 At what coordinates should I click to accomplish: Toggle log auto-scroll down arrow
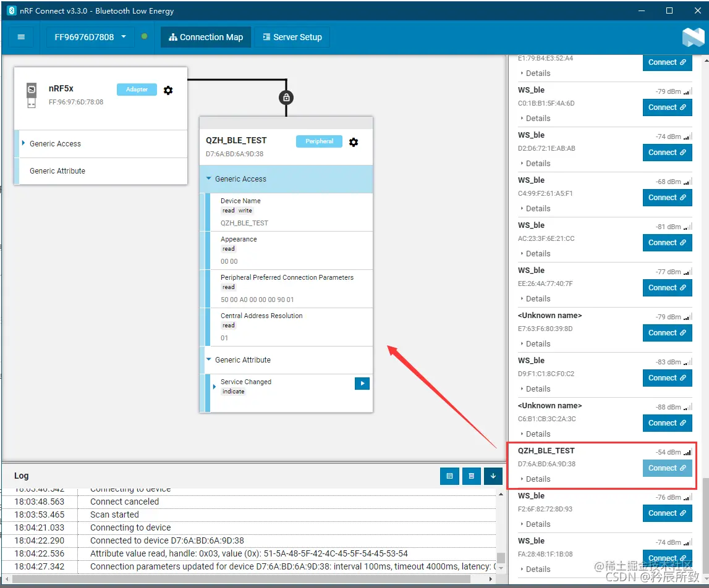pyautogui.click(x=493, y=476)
